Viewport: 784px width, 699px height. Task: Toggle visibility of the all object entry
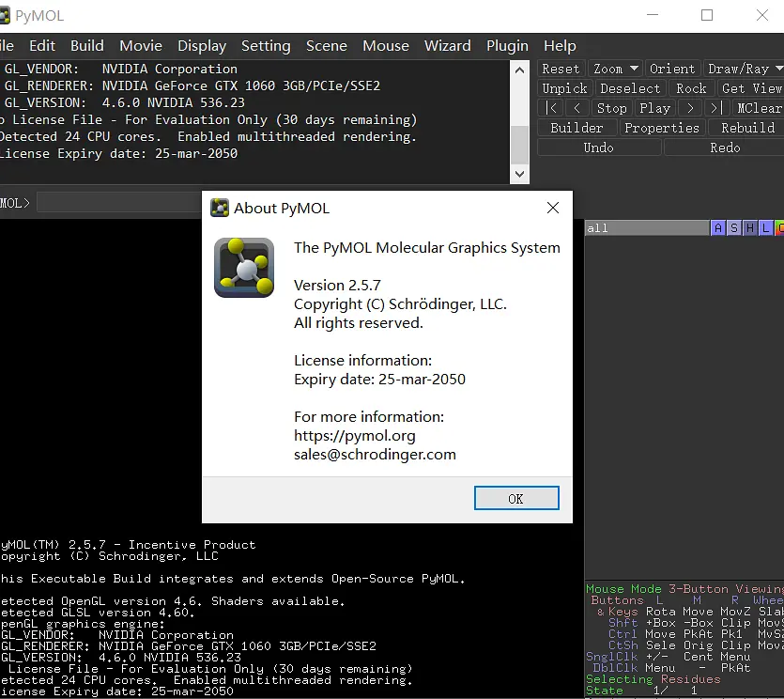click(647, 228)
